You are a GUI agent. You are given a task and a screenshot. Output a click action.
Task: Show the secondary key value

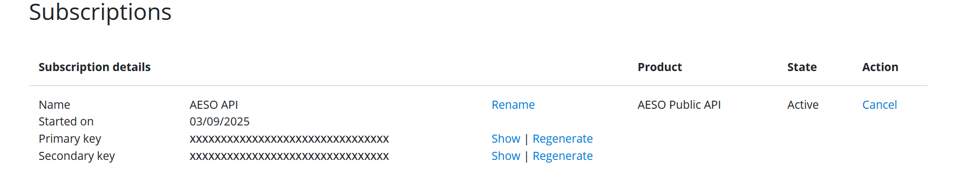506,156
